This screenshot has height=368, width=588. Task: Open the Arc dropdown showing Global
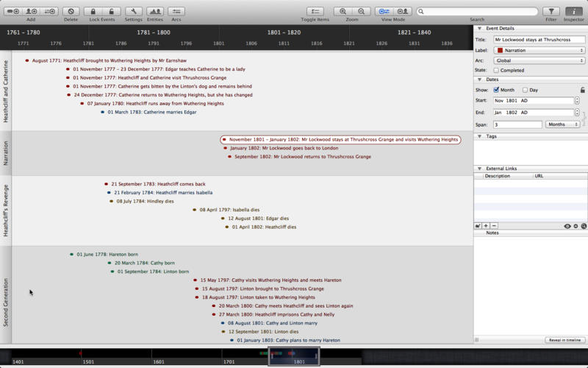click(x=539, y=60)
